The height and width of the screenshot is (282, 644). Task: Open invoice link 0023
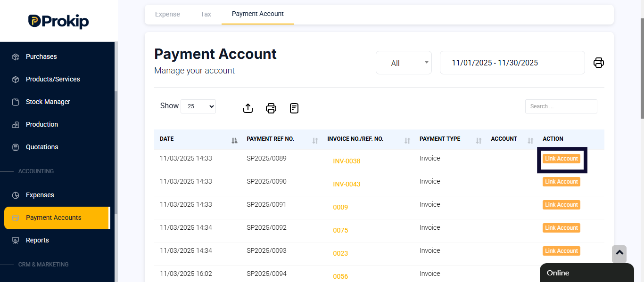[x=340, y=253]
